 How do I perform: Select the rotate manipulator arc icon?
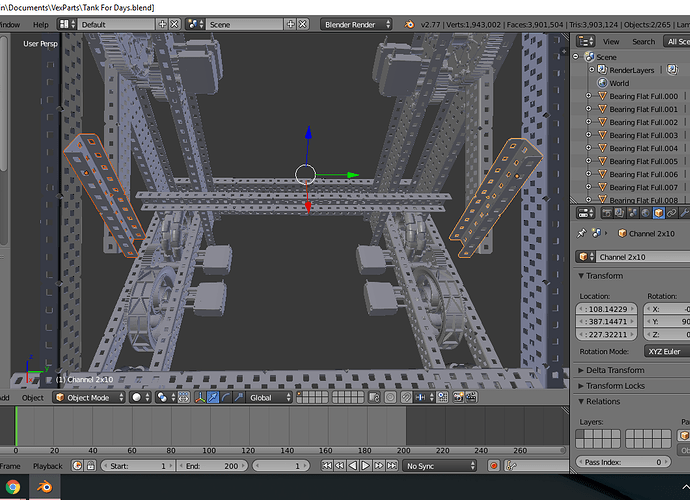(x=226, y=397)
